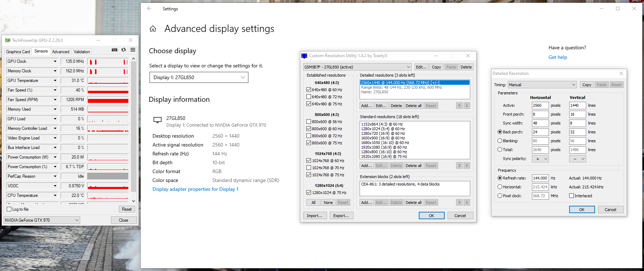Click the up arrow in Standard resolutions section

pos(459,166)
